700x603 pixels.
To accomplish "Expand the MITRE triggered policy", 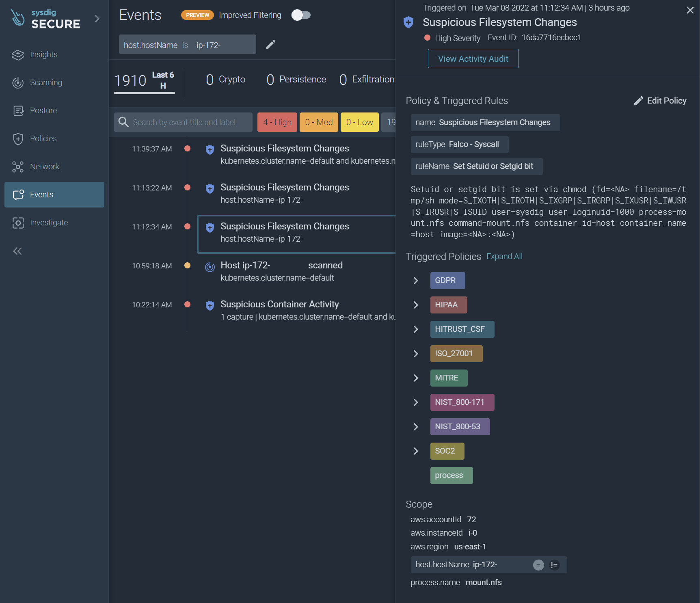I will point(415,378).
